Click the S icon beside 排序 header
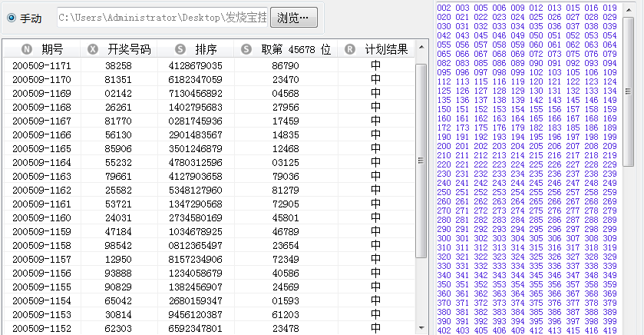The width and height of the screenshot is (644, 335). [180, 49]
